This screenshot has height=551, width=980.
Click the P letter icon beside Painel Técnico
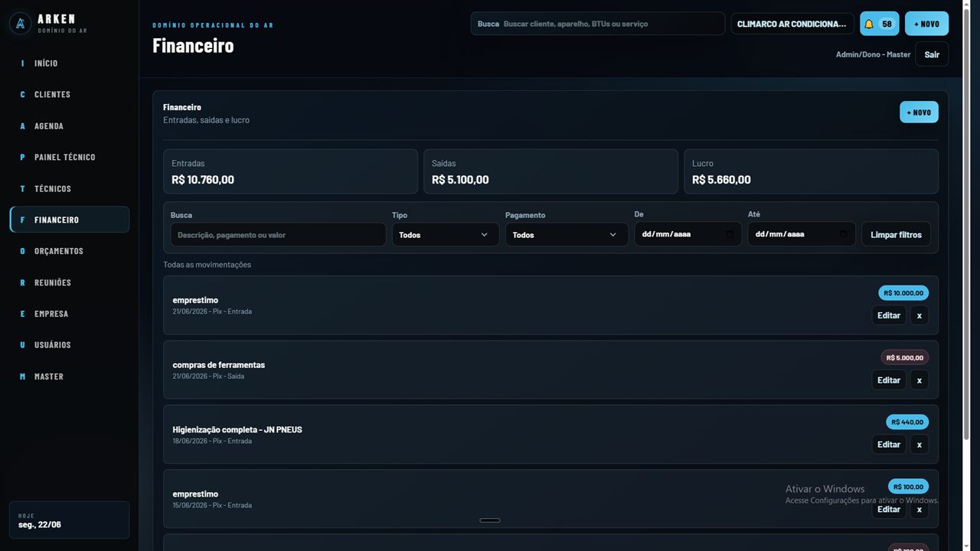(22, 158)
